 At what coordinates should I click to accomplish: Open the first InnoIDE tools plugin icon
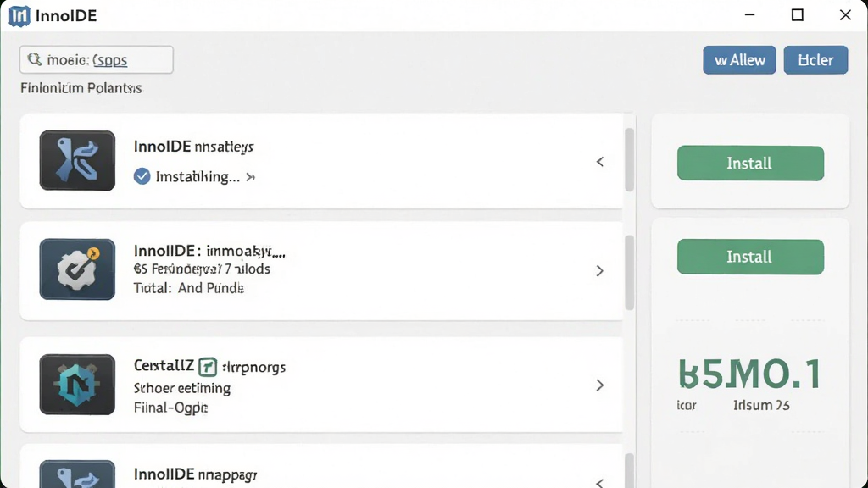(77, 160)
